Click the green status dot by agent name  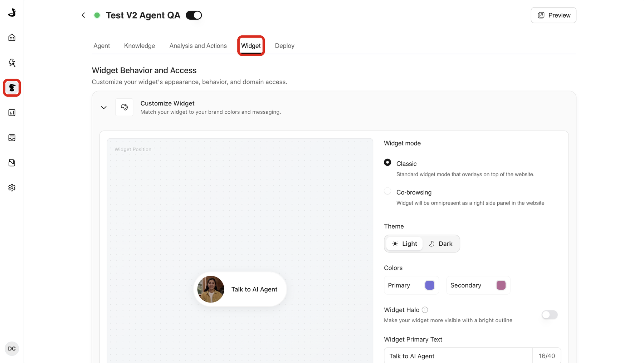pyautogui.click(x=97, y=15)
